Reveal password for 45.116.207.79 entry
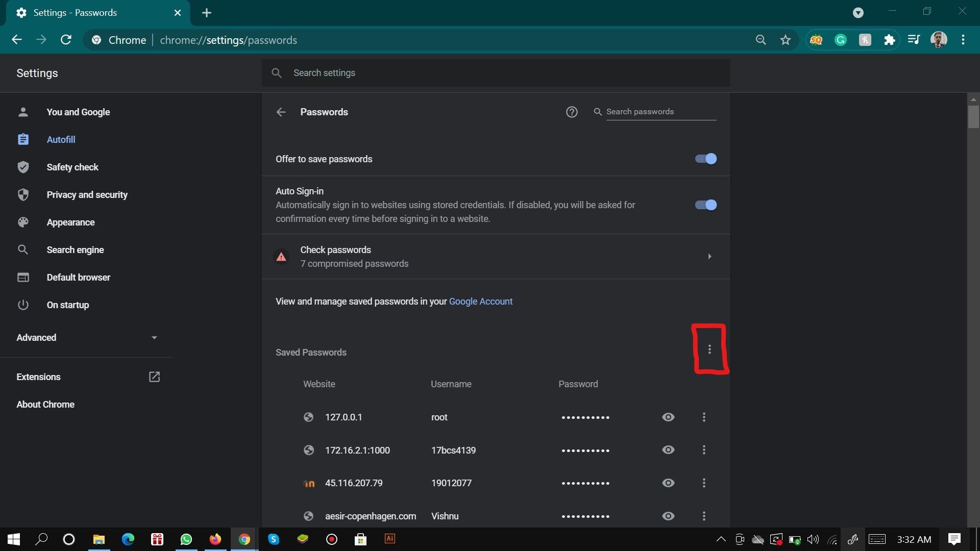 click(668, 483)
